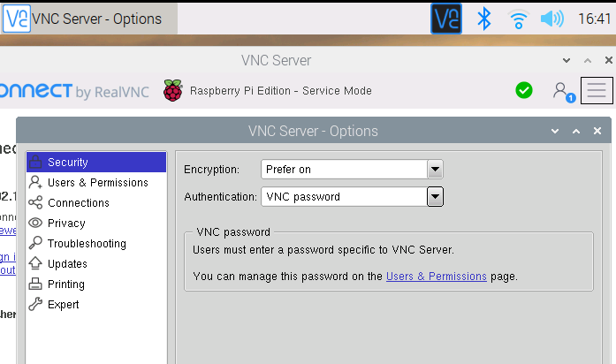Click the VNC tray icon in the taskbar
The width and height of the screenshot is (616, 364).
coord(446,19)
